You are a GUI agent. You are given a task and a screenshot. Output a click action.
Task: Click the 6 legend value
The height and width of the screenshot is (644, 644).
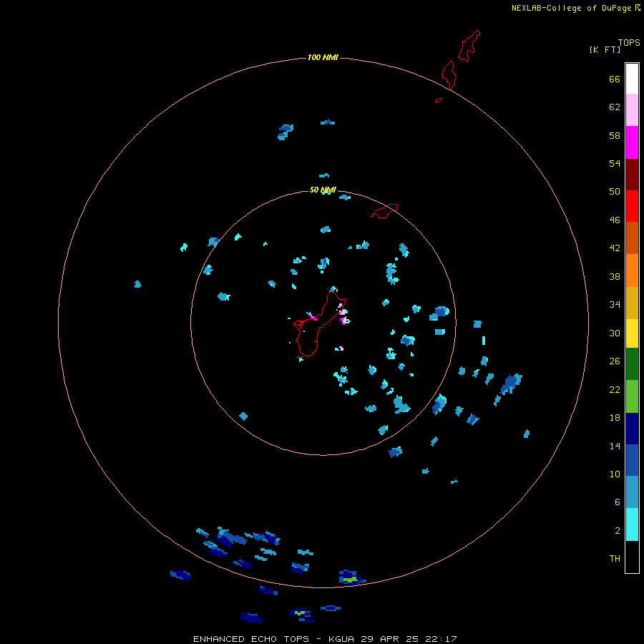(x=618, y=502)
